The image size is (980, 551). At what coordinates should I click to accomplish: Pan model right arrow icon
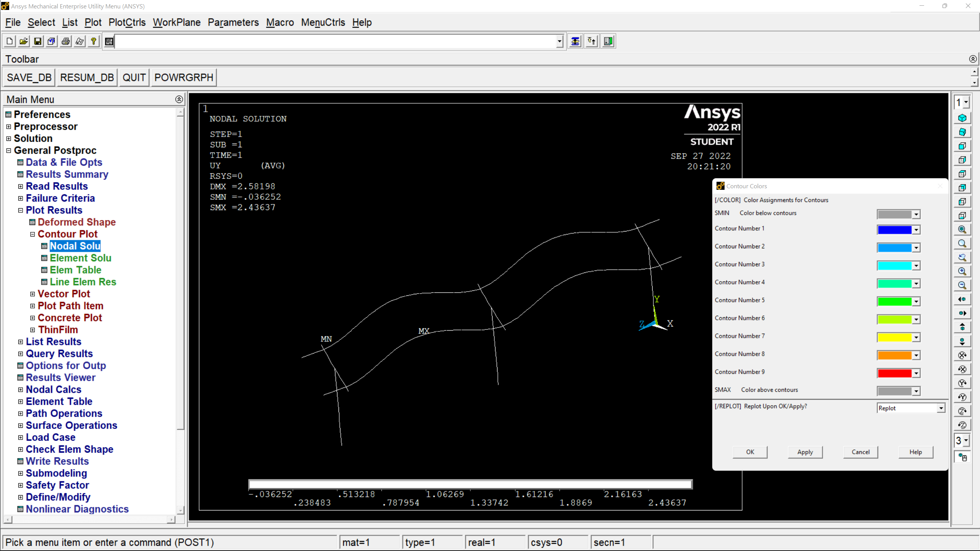[962, 313]
